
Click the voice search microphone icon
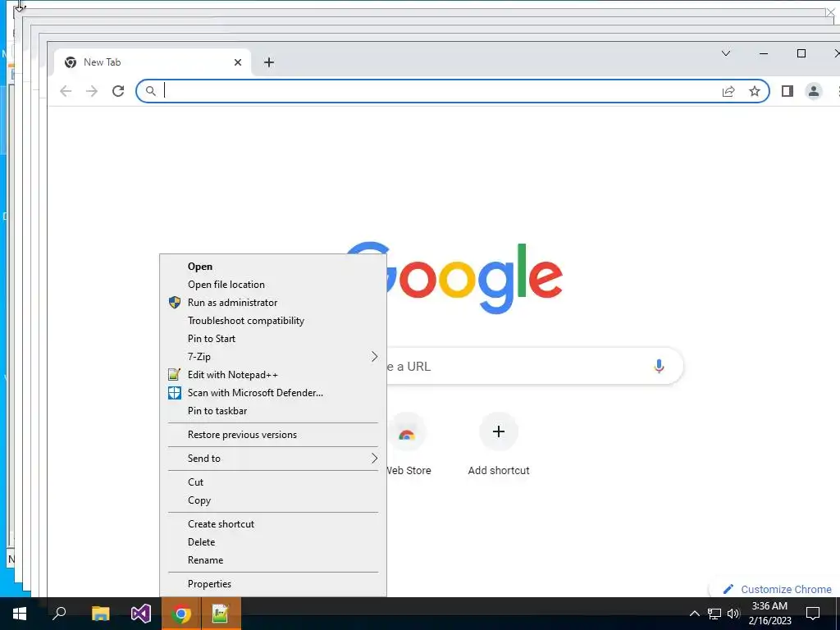point(659,366)
